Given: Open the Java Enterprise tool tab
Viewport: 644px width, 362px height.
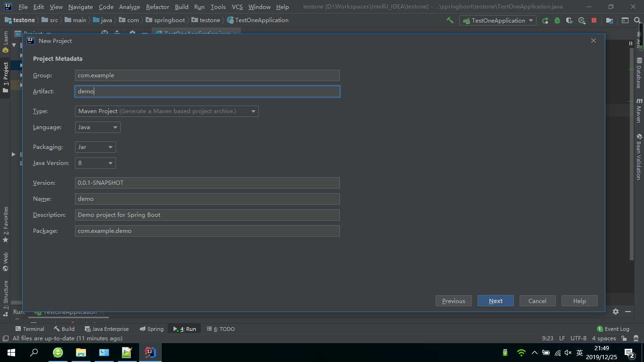Looking at the screenshot, I should click(107, 329).
